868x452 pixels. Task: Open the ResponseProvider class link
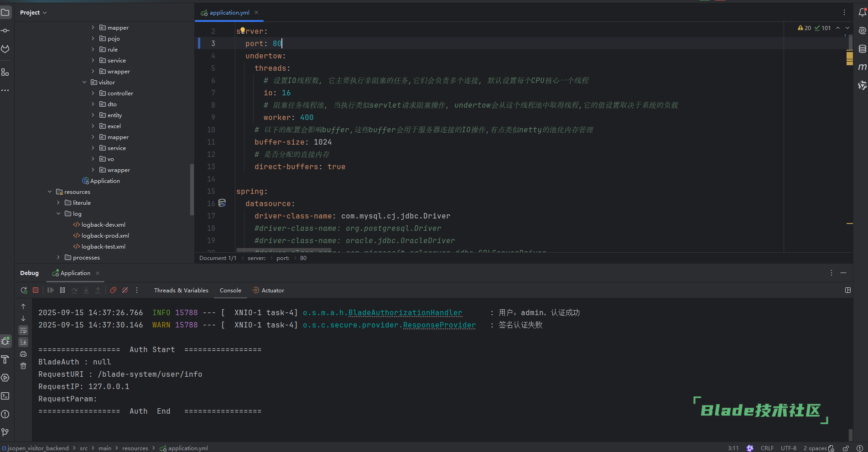pyautogui.click(x=439, y=325)
